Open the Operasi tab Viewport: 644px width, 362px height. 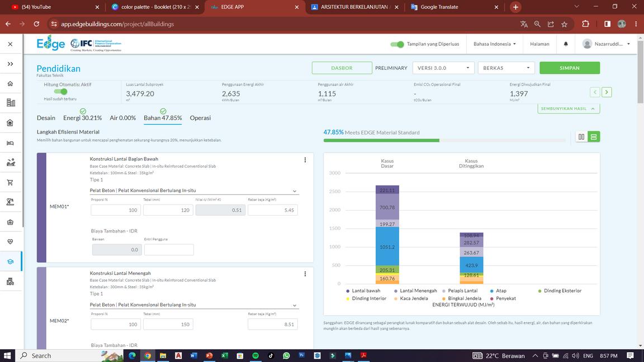(x=200, y=118)
